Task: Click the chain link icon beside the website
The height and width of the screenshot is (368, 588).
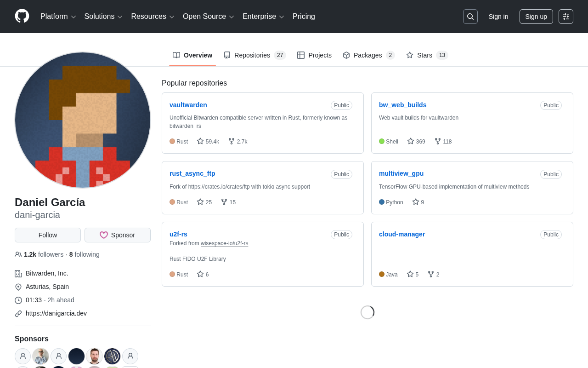Action: coord(18,314)
